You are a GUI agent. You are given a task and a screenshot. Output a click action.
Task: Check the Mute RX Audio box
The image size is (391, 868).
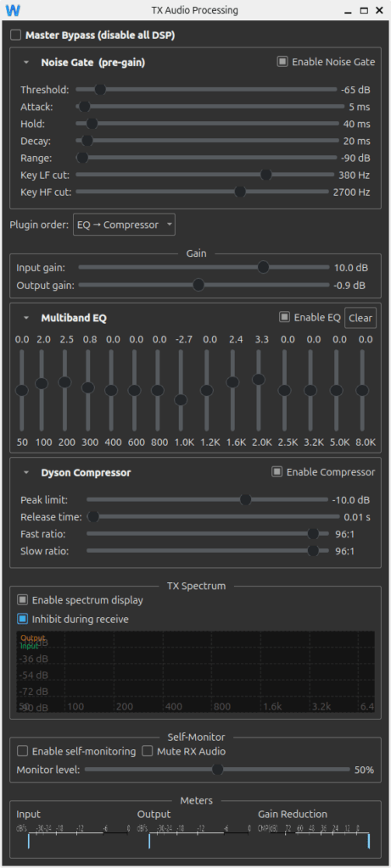(148, 751)
